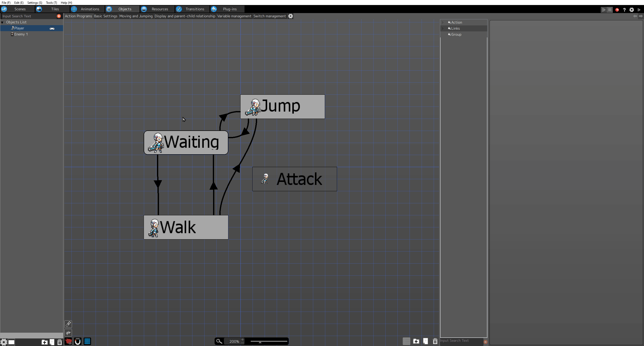Expand the Action tree item

point(443,22)
